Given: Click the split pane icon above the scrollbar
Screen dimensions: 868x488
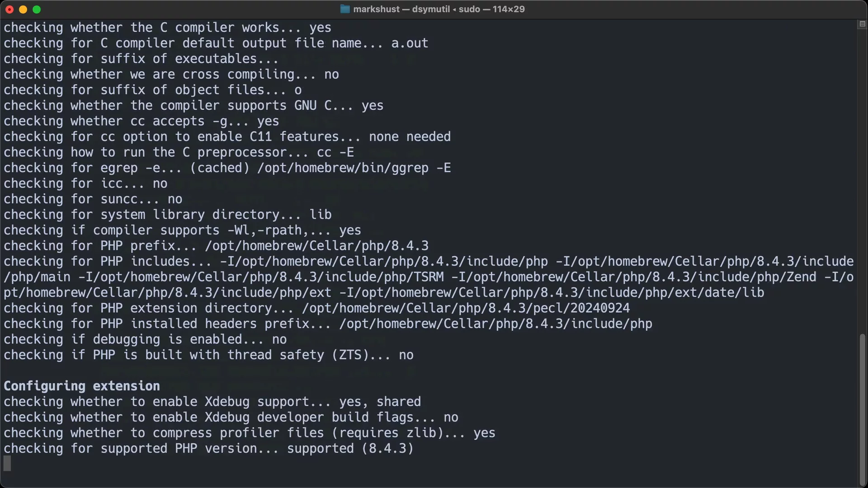Looking at the screenshot, I should point(862,24).
